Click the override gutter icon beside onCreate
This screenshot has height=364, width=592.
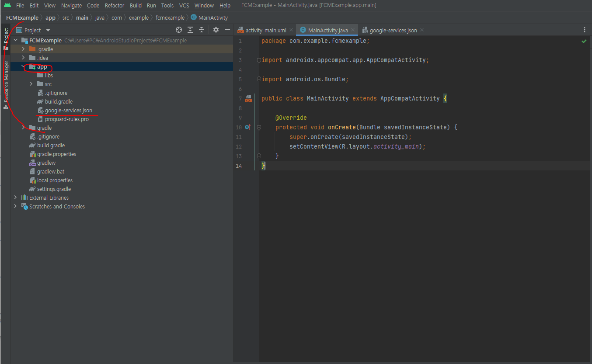pyautogui.click(x=247, y=127)
